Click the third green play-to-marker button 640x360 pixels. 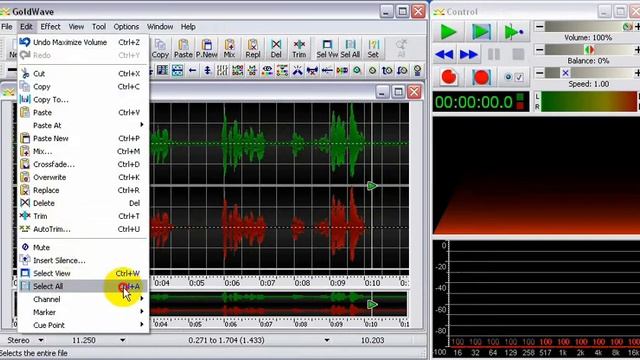pyautogui.click(x=513, y=32)
